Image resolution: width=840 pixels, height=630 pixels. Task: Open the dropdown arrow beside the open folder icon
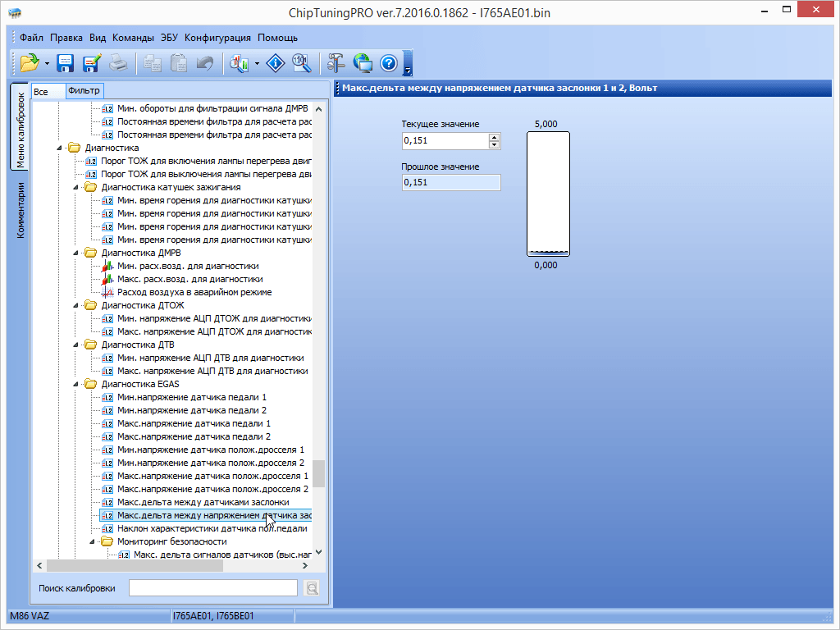coord(48,63)
